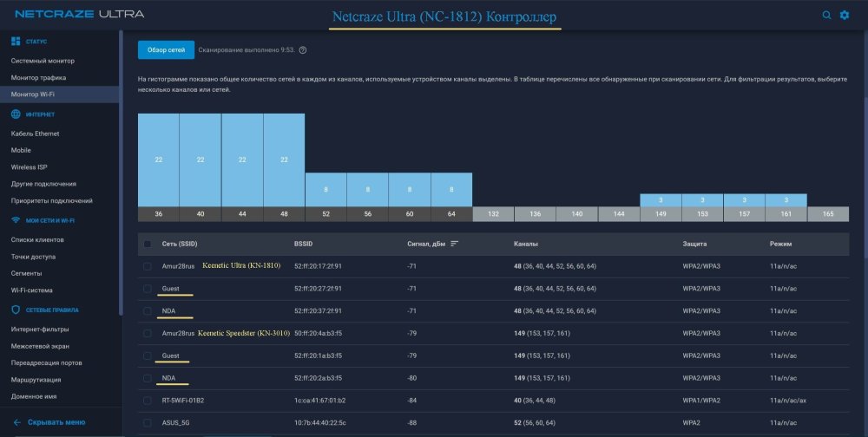Click Скрывать меню link
The image size is (868, 437).
56,422
